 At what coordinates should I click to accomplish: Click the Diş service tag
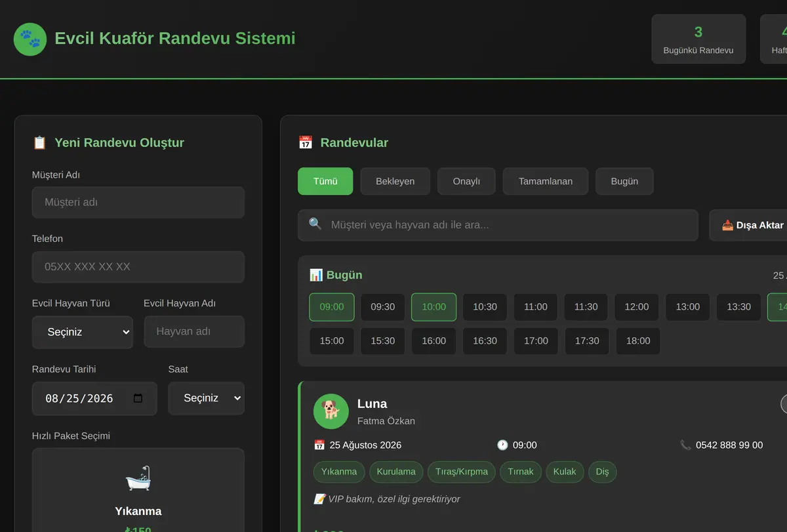(603, 472)
